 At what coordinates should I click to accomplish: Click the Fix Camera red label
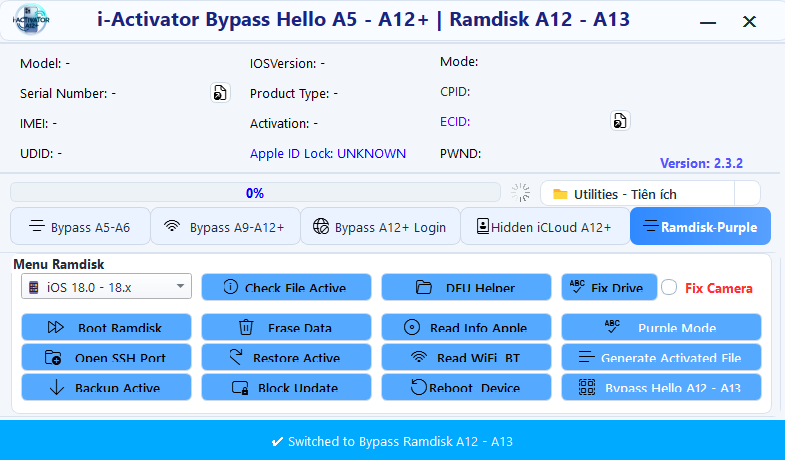(718, 288)
